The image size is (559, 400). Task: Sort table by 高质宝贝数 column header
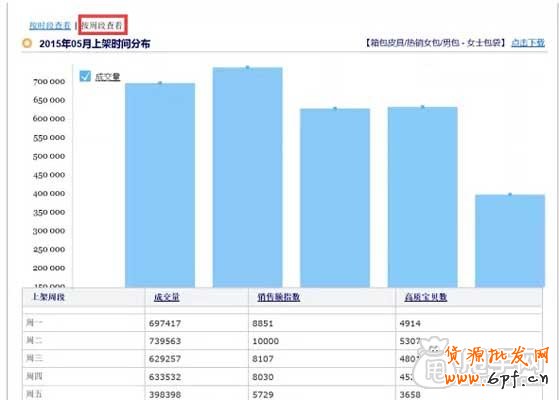426,297
